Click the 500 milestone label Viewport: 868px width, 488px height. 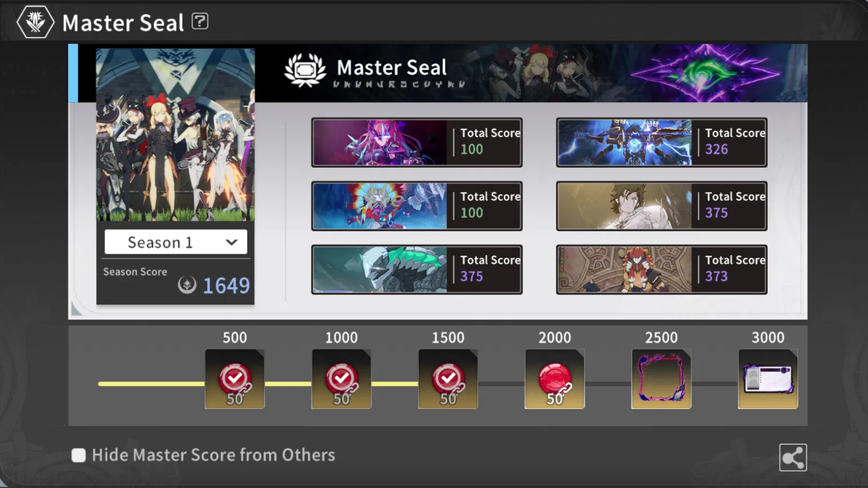[x=235, y=337]
